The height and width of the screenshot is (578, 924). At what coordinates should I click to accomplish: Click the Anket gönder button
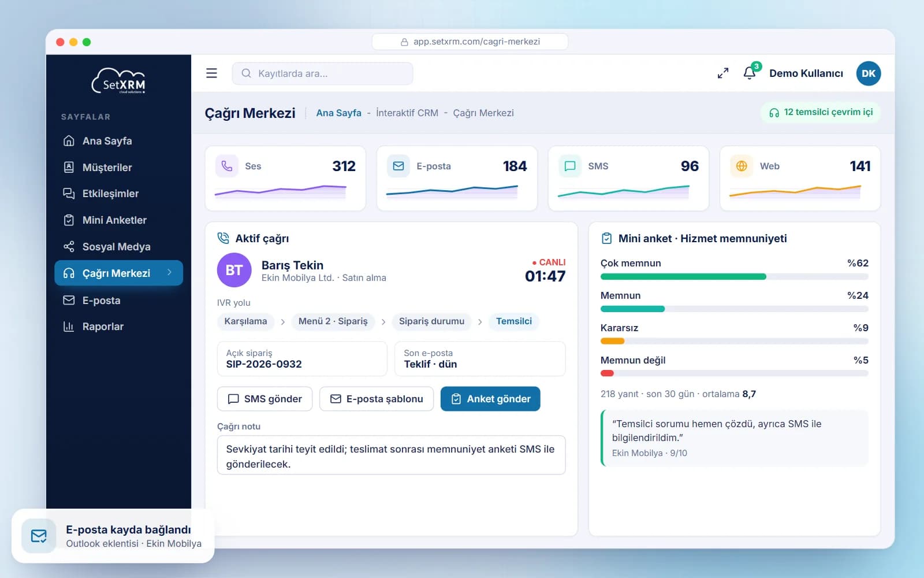click(x=490, y=399)
